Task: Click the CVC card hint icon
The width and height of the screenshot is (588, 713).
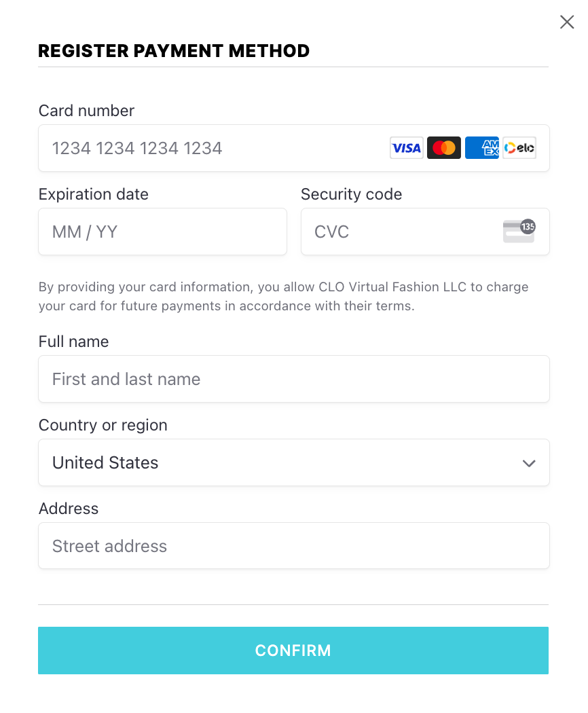Action: click(x=519, y=231)
